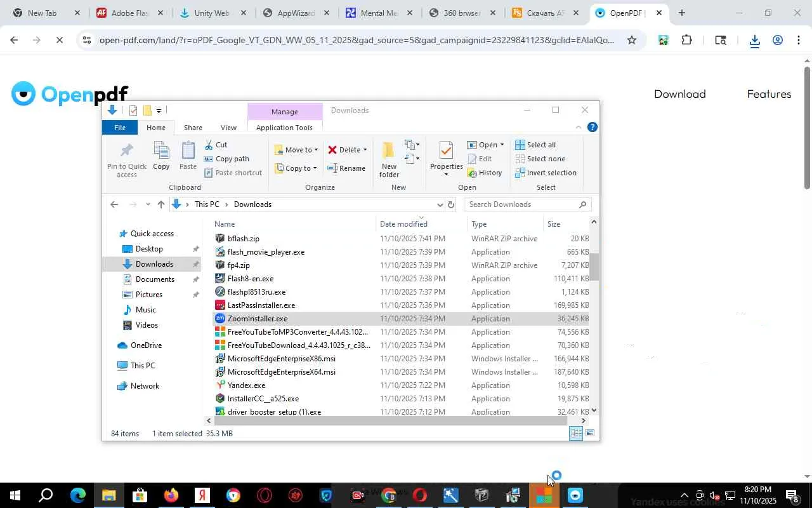Open Chrome Extensions puzzle icon

pos(686,40)
